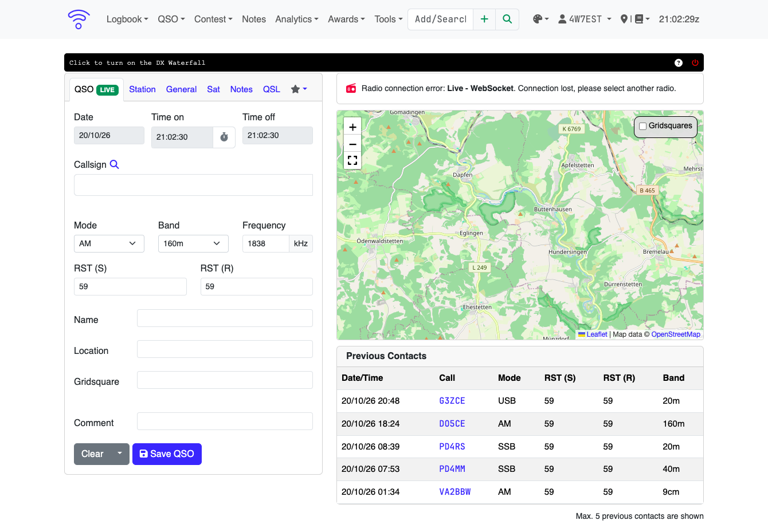This screenshot has height=532, width=768.
Task: Open the Analytics menu
Action: click(297, 19)
